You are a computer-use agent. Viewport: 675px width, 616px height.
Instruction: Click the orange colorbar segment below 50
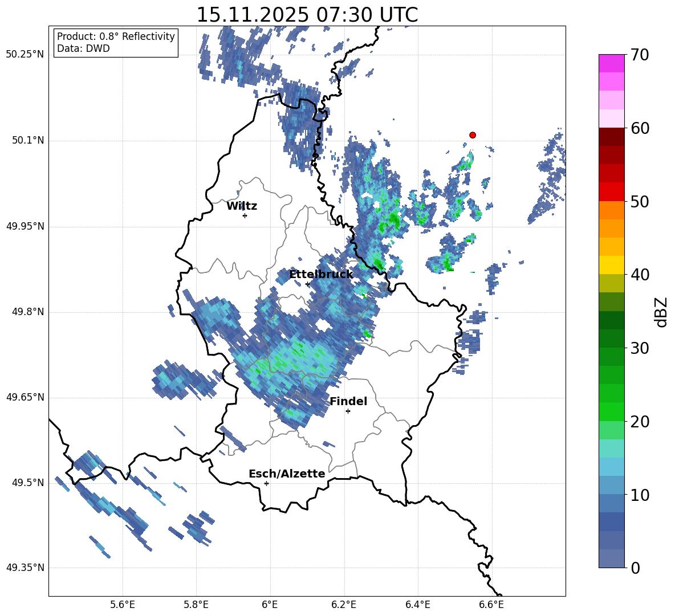[611, 210]
